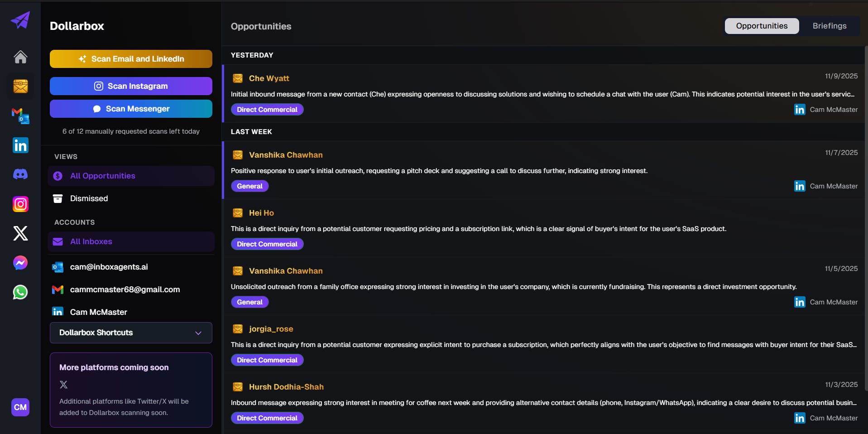
Task: Open the Home icon in the sidebar
Action: pyautogui.click(x=20, y=57)
